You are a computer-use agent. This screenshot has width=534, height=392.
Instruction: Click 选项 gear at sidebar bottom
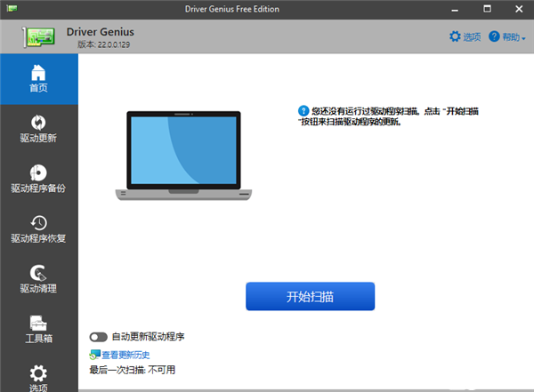pyautogui.click(x=38, y=377)
